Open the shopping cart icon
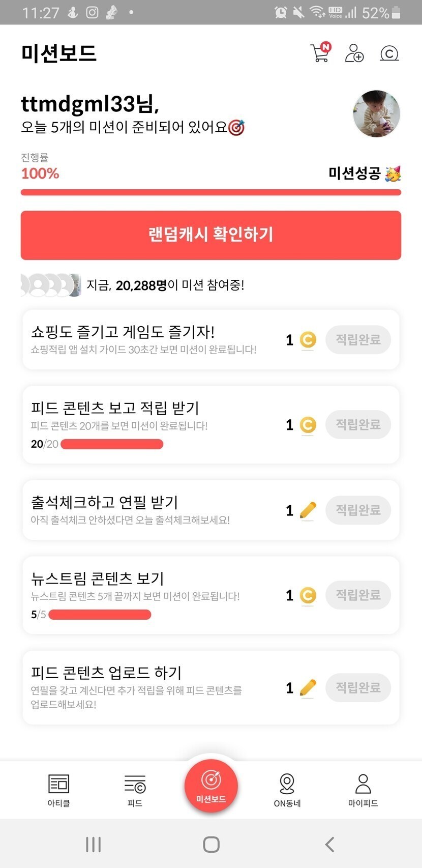Image resolution: width=422 pixels, height=868 pixels. 320,52
